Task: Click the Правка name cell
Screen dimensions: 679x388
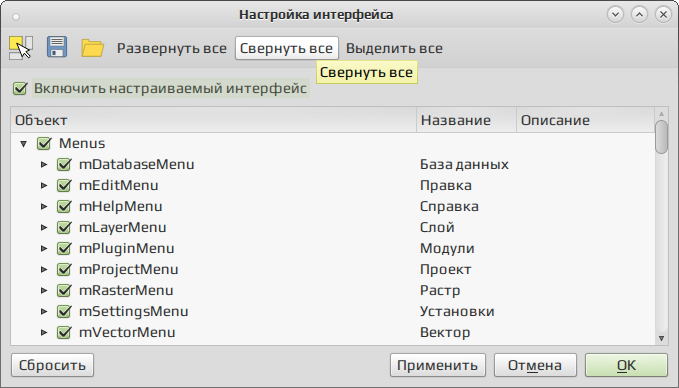Action: (446, 185)
